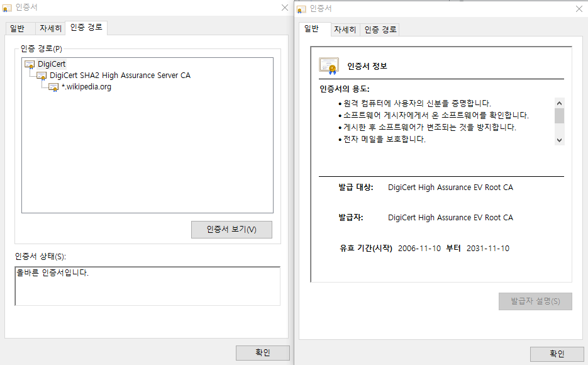Click the 인증서 정보 heading

(x=367, y=66)
